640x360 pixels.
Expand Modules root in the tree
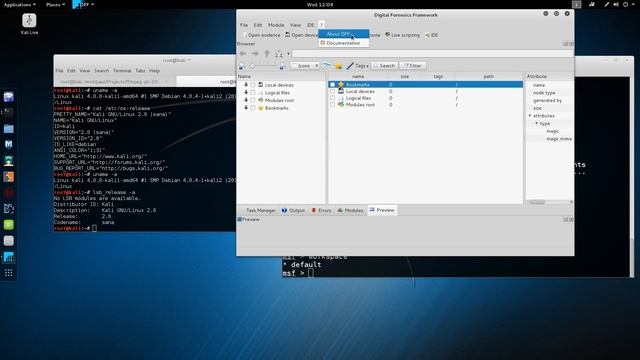[246, 100]
